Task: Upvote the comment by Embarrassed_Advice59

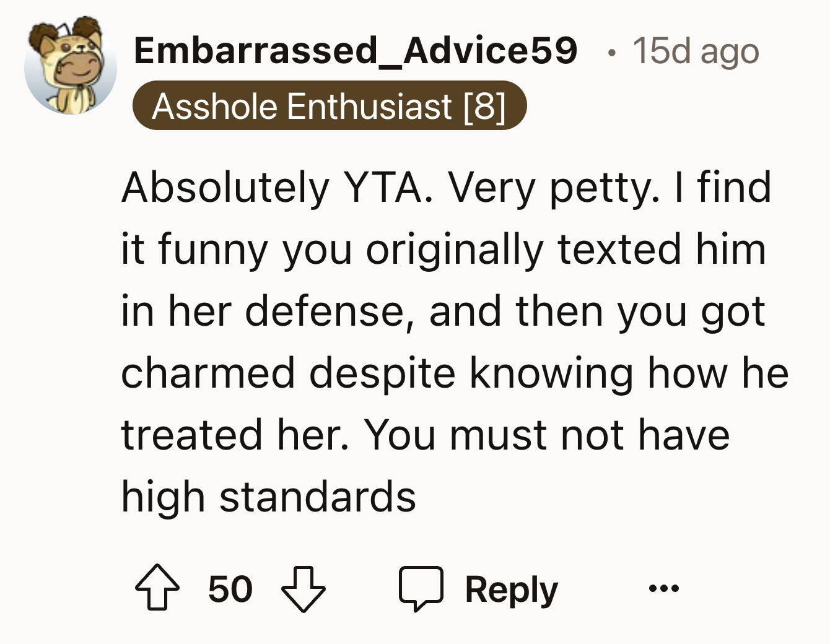Action: [x=158, y=588]
